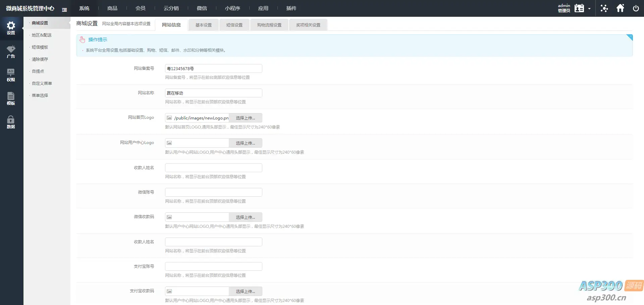Image resolution: width=644 pixels, height=305 pixels.
Task: Open the 模板 section in sidebar
Action: pos(11,99)
